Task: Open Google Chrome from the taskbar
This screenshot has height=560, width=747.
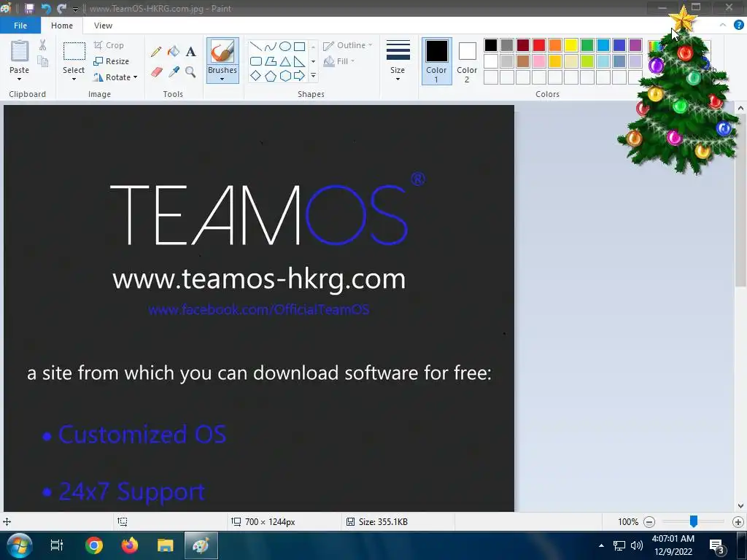Action: point(94,545)
